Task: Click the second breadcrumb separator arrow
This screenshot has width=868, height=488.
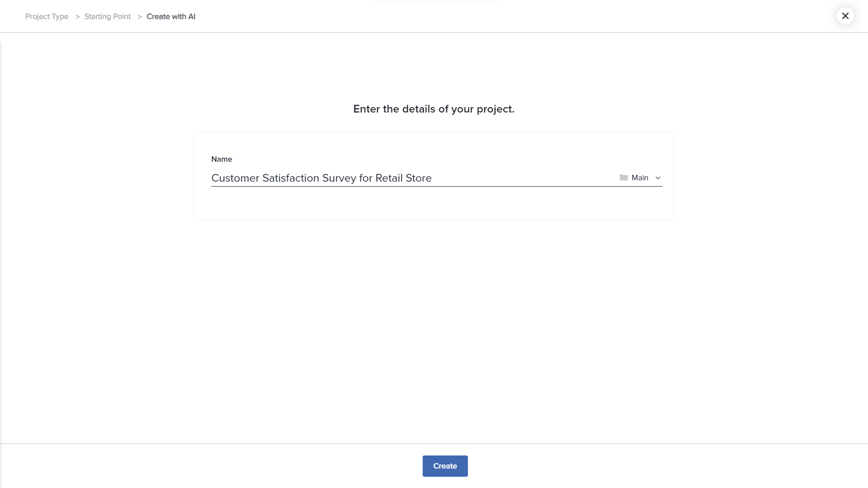Action: click(140, 17)
